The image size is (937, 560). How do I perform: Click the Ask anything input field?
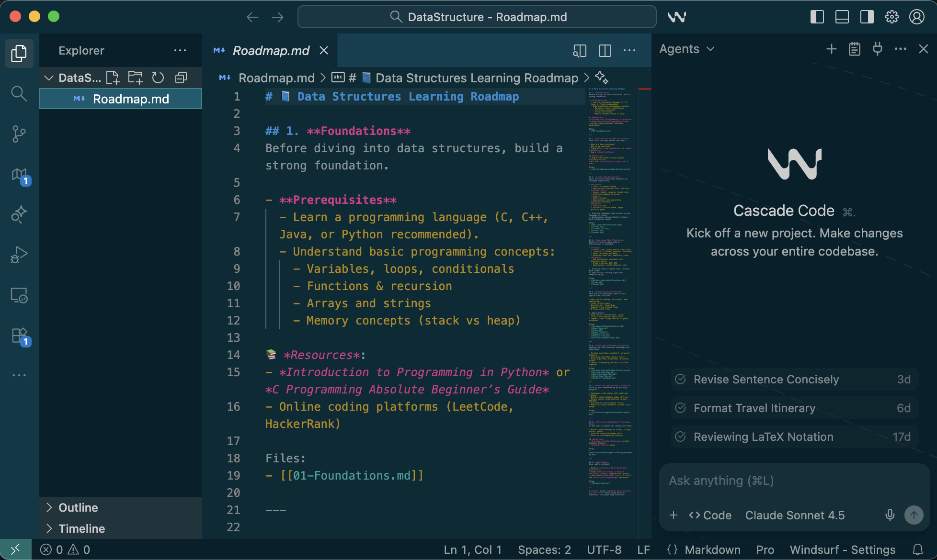coord(766,480)
